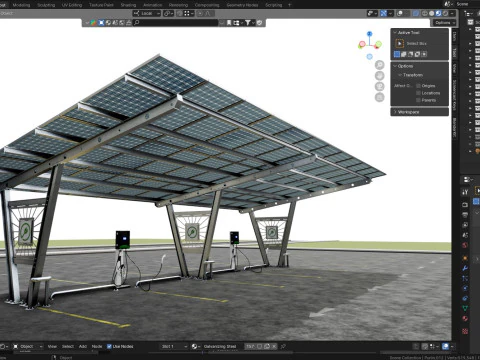Click the zoom magnifier viewport button

click(x=380, y=65)
